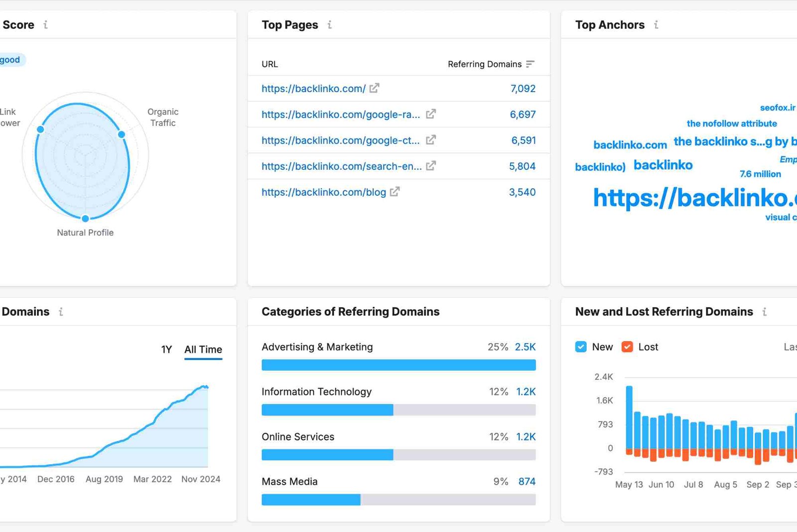
Task: Click the Information Technology progress bar
Action: [398, 410]
